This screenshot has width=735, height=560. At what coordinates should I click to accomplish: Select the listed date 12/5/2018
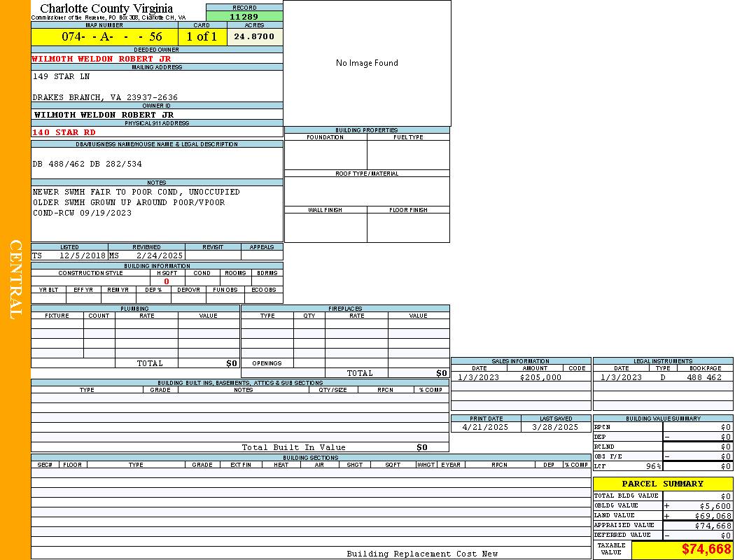pos(82,256)
